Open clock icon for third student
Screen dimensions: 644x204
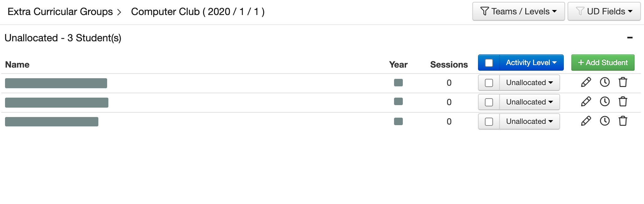(x=605, y=121)
